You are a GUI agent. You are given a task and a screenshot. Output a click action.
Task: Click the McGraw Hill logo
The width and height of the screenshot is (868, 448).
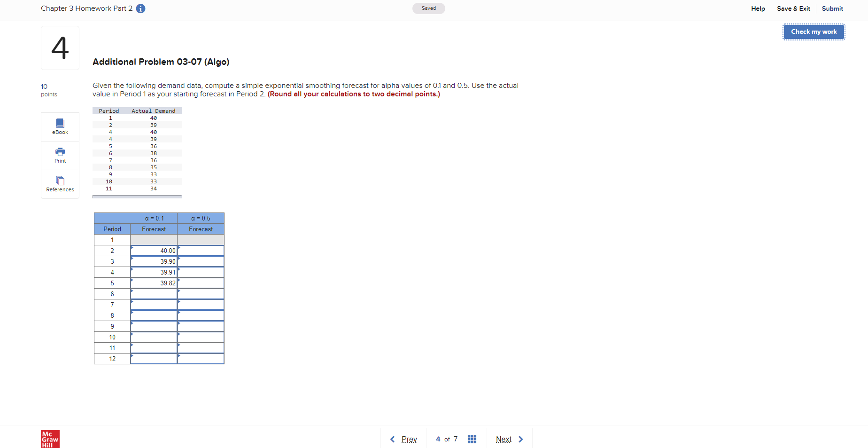pos(50,439)
